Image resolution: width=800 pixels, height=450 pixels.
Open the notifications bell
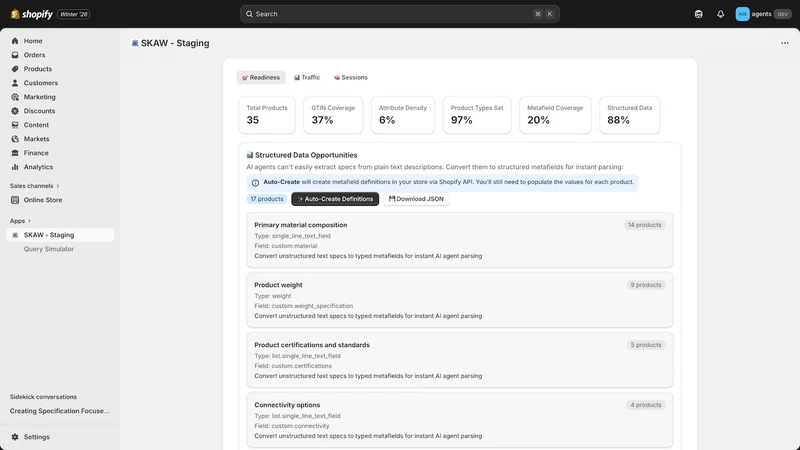(720, 14)
